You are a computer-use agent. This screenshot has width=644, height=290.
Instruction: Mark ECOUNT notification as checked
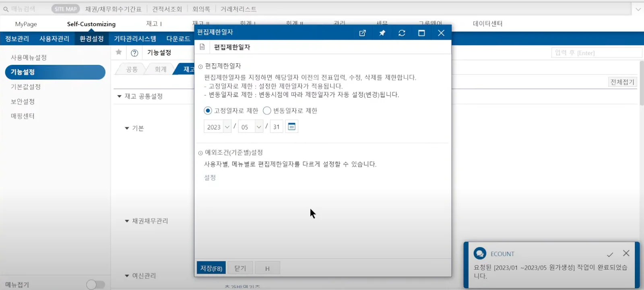click(610, 254)
